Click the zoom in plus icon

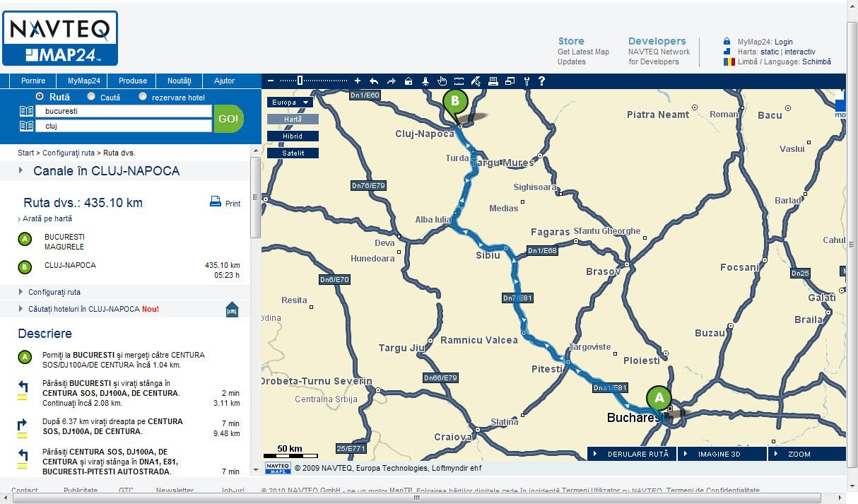coord(358,81)
